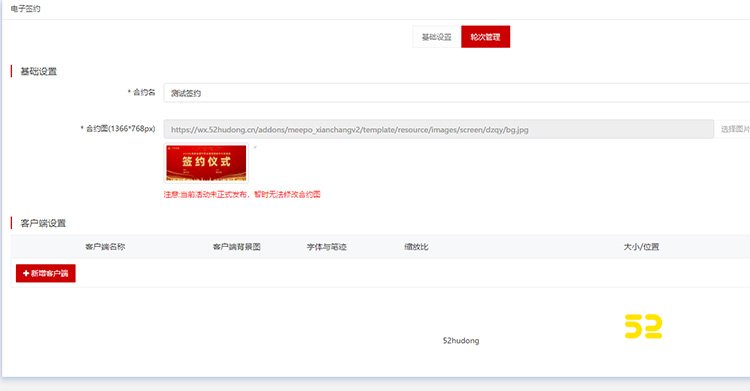The image size is (750, 391).
Task: Click the 客户端设置 section heading
Action: pos(43,223)
